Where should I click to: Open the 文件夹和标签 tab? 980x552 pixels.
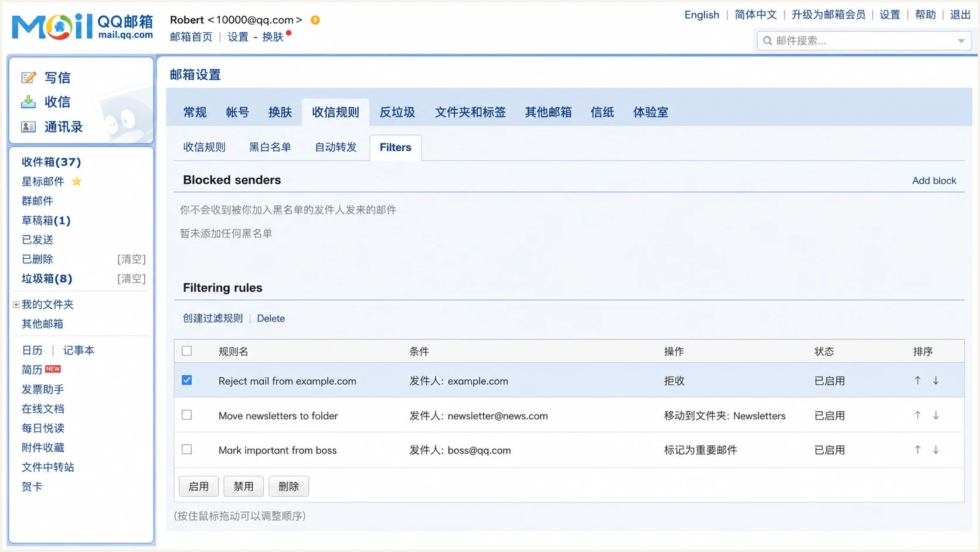[470, 112]
